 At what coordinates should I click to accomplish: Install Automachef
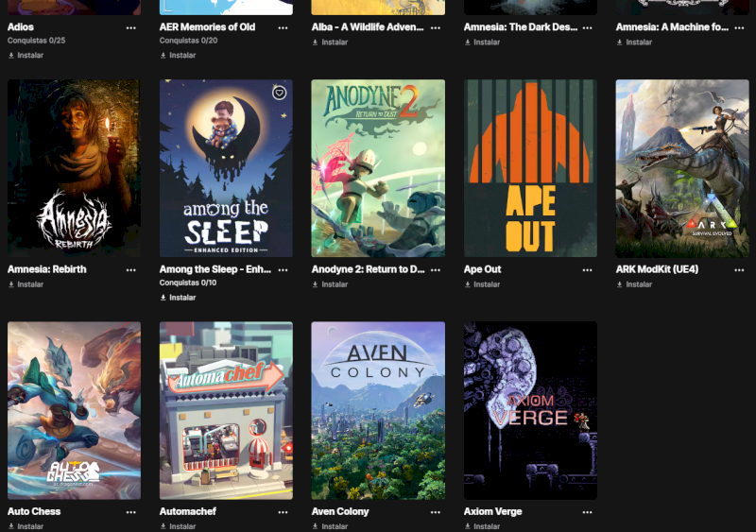178,526
